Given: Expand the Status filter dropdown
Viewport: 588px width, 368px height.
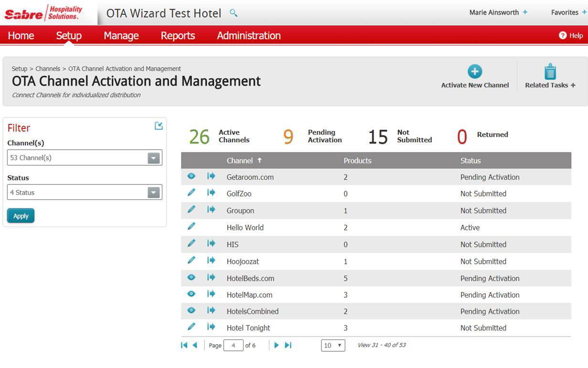Looking at the screenshot, I should coord(153,193).
